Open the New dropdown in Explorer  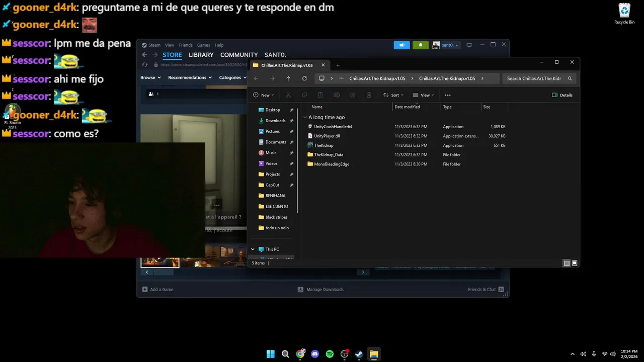pos(264,95)
